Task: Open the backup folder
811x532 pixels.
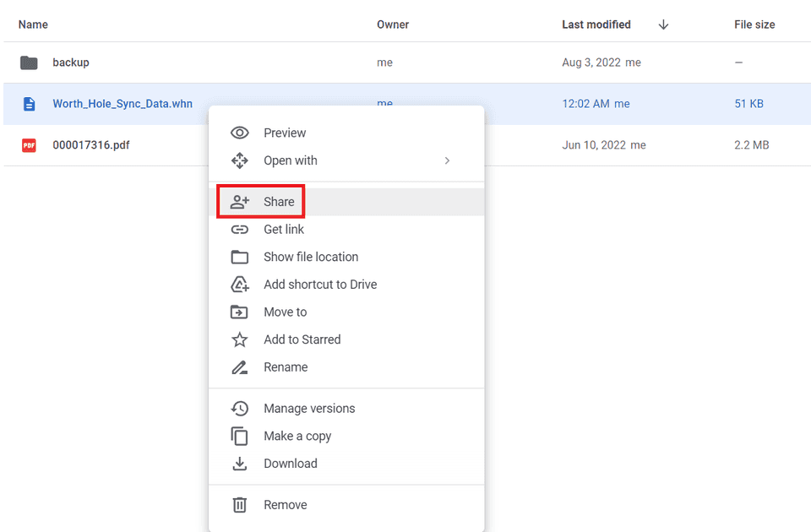Action: 70,62
